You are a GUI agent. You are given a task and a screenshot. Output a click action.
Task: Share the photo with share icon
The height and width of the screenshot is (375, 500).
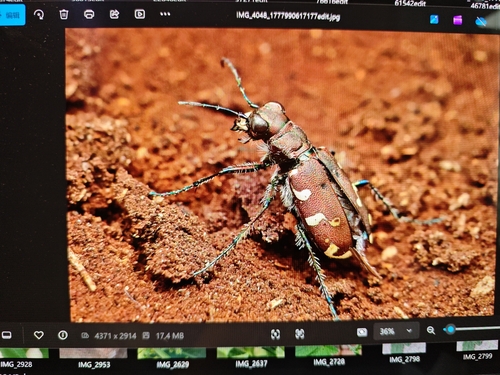click(x=114, y=14)
